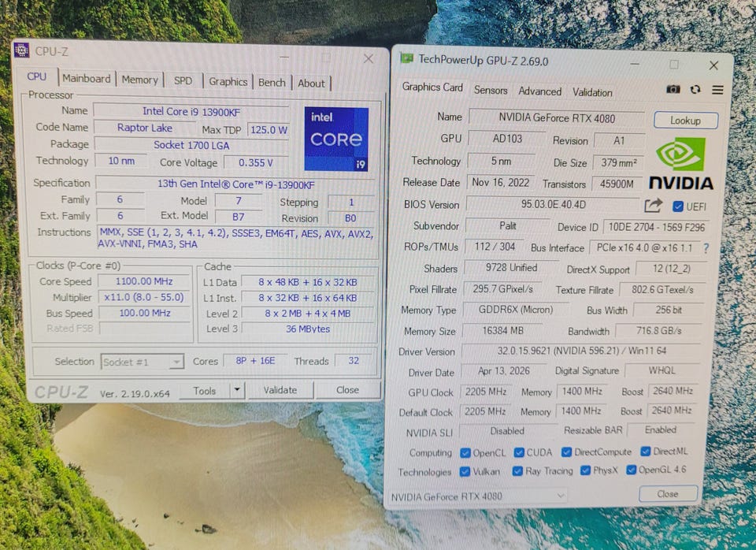Open the Tools dropdown arrow in CPU-Z
This screenshot has height=550, width=756.
(x=237, y=389)
